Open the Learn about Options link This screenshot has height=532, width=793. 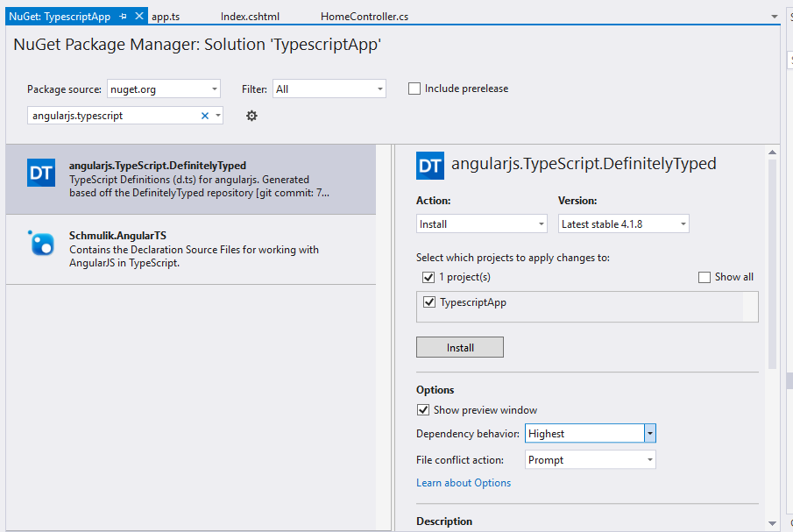click(x=464, y=483)
